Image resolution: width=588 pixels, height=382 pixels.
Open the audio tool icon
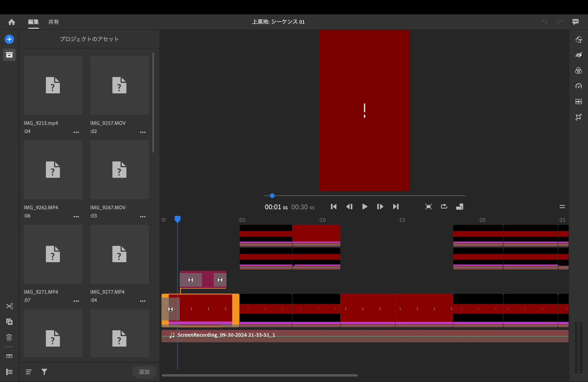point(578,102)
